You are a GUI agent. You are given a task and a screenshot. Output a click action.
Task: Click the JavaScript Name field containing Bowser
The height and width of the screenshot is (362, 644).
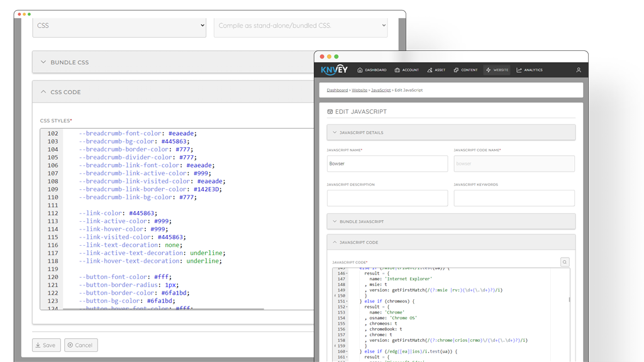tap(387, 163)
